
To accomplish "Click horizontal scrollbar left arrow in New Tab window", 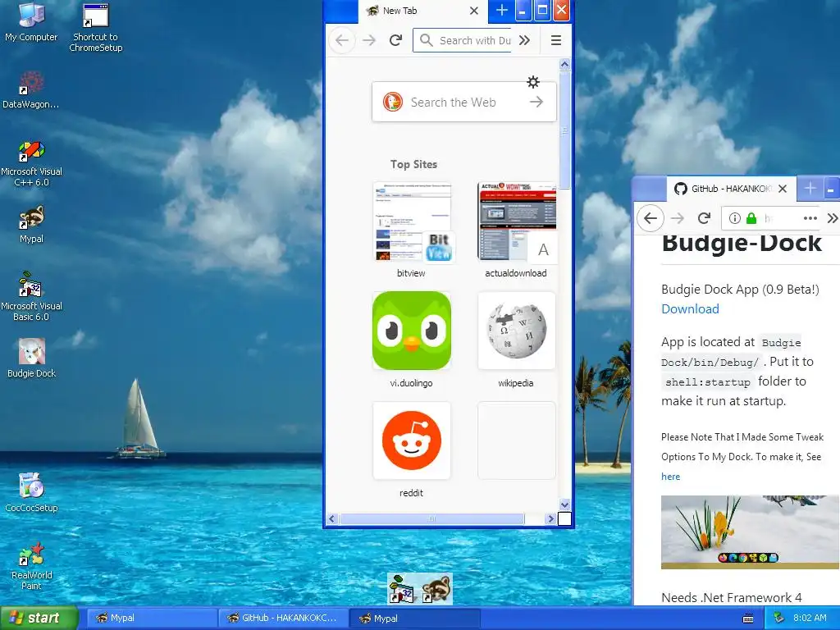I will 332,518.
